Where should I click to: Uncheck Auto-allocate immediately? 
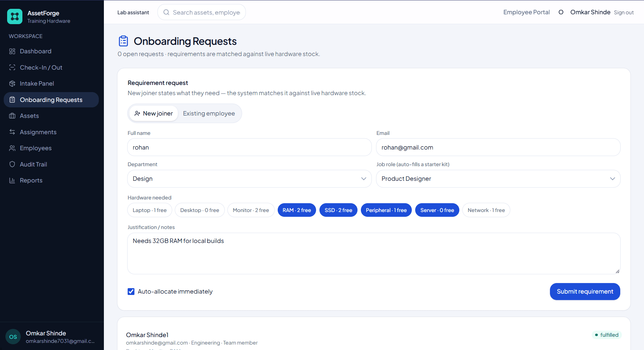click(131, 292)
